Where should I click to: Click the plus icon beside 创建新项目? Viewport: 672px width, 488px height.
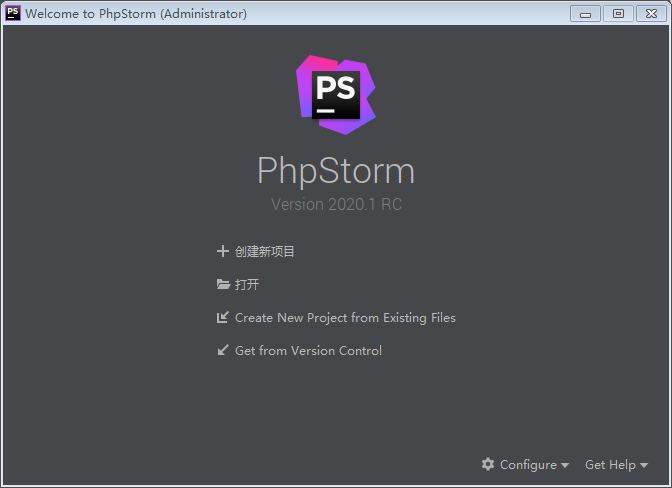(x=223, y=252)
